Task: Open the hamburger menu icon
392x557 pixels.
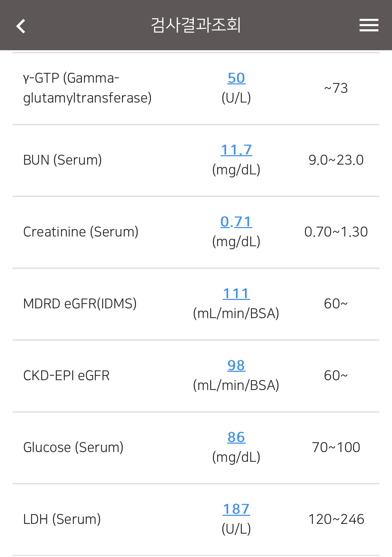Action: click(x=369, y=25)
